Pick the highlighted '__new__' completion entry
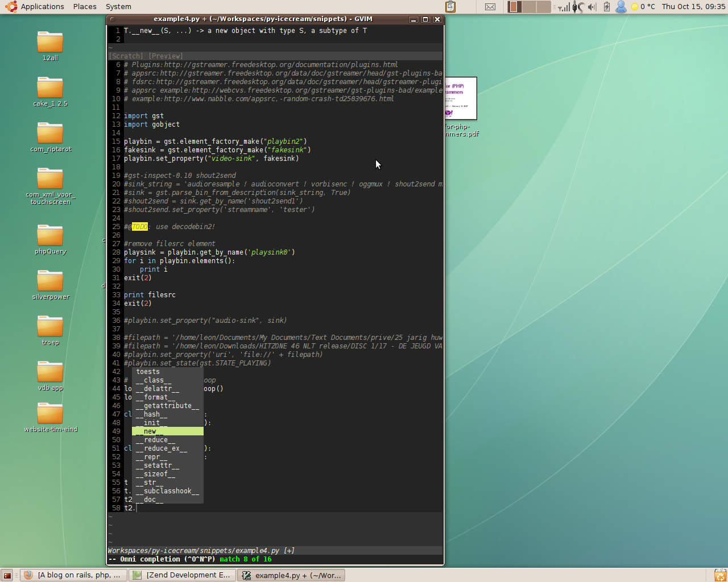This screenshot has width=728, height=582. tap(168, 431)
